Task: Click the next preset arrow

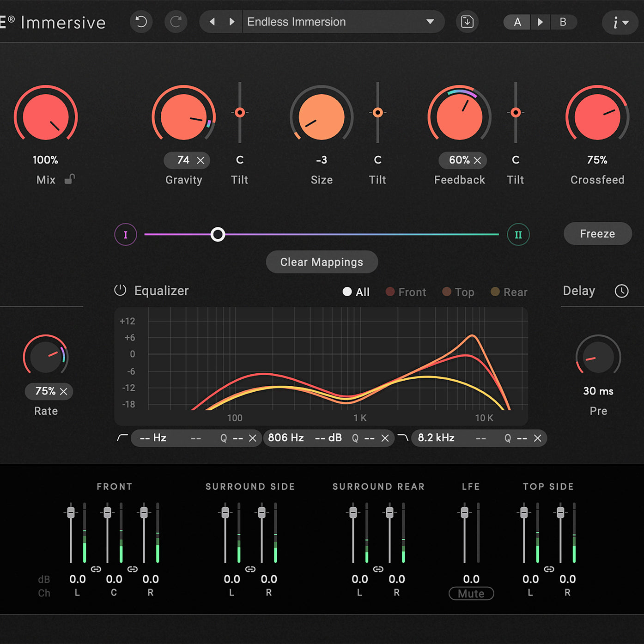Action: point(231,21)
